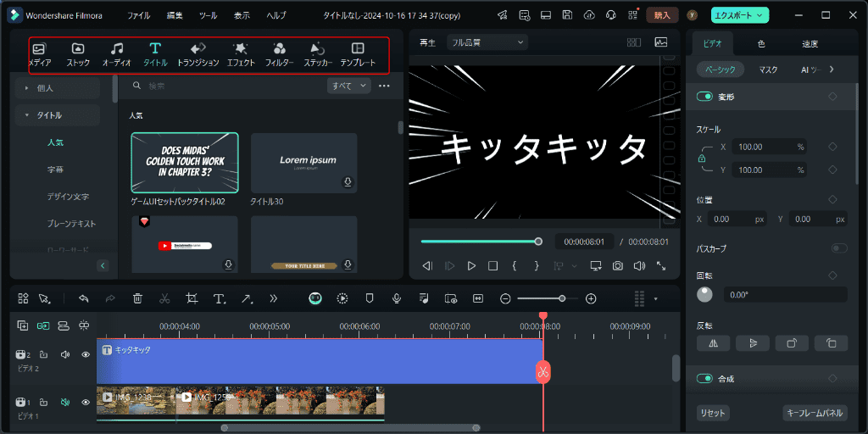Select the マスク (Mask) sub-tab

click(768, 70)
